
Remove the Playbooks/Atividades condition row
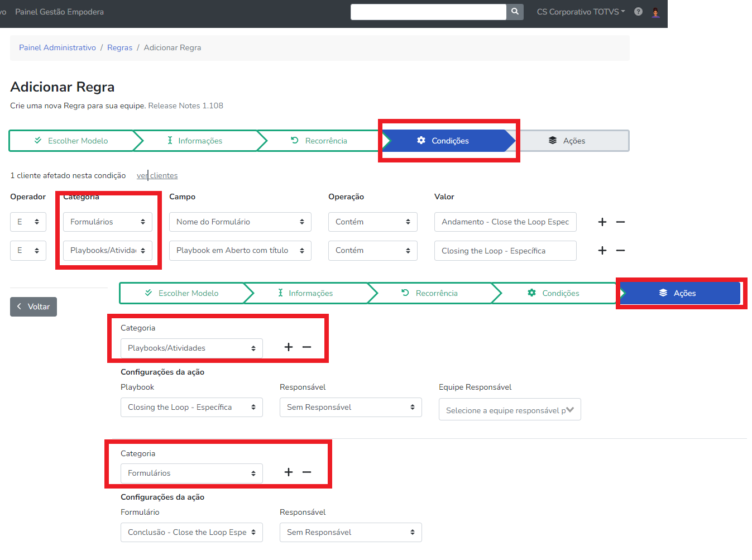[x=620, y=251]
